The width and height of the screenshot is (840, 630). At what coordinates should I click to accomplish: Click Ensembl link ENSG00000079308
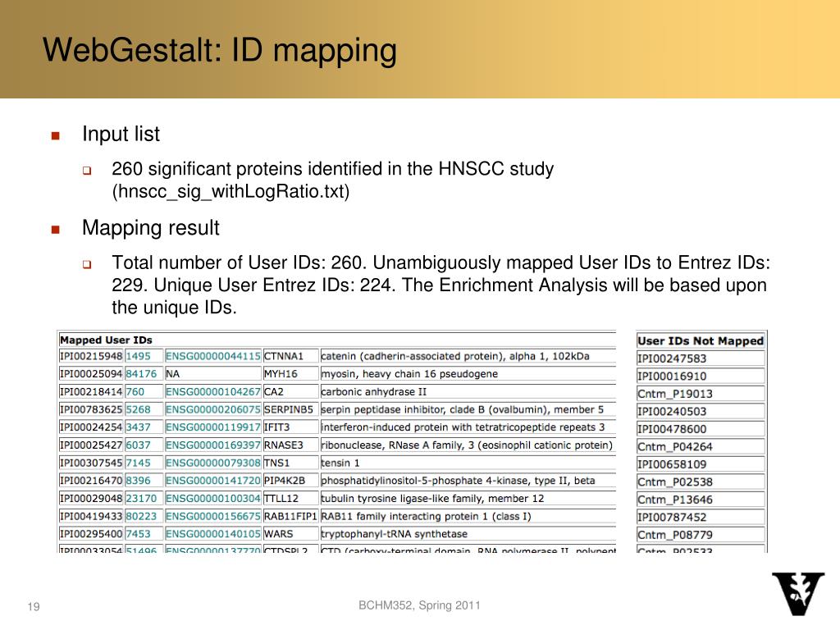click(213, 463)
